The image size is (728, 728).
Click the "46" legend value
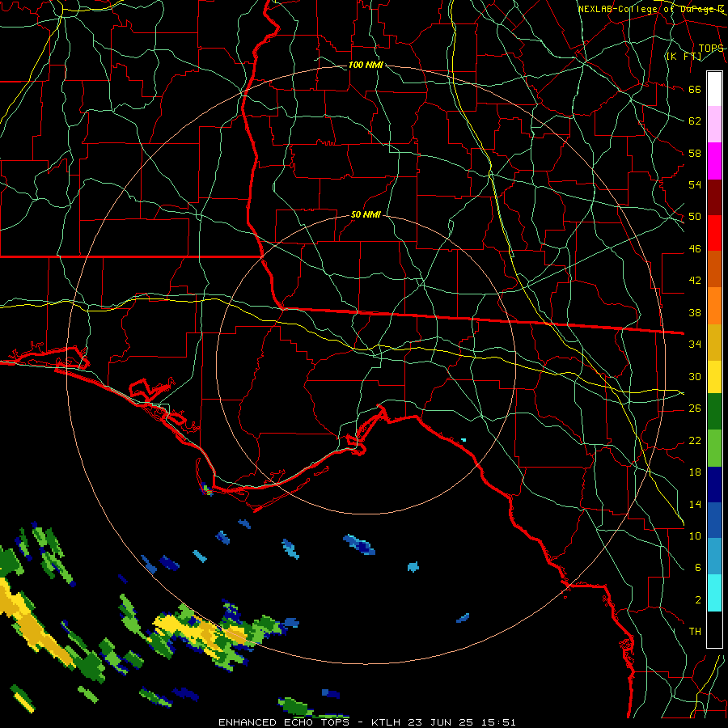pos(695,249)
